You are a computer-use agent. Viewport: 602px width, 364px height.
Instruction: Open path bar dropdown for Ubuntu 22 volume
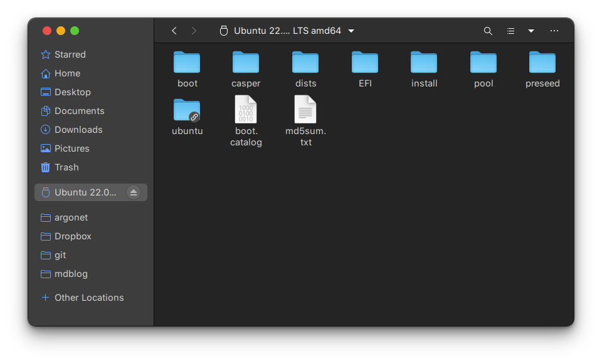(x=351, y=31)
